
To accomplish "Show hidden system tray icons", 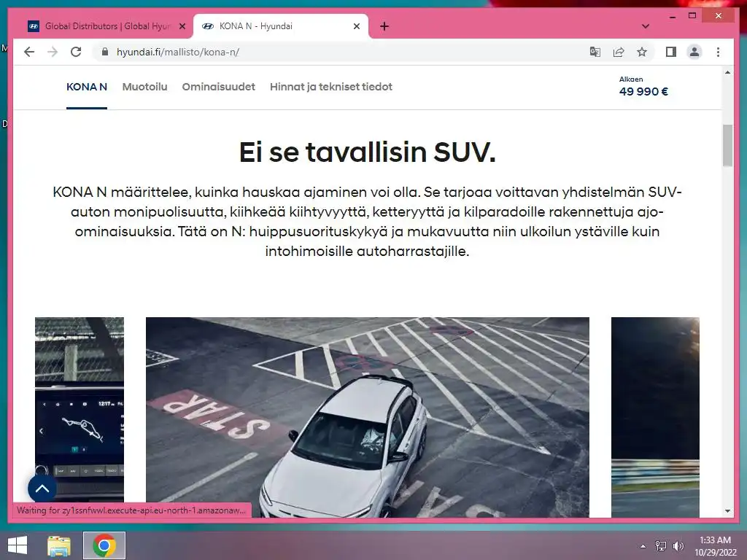I will 643,546.
